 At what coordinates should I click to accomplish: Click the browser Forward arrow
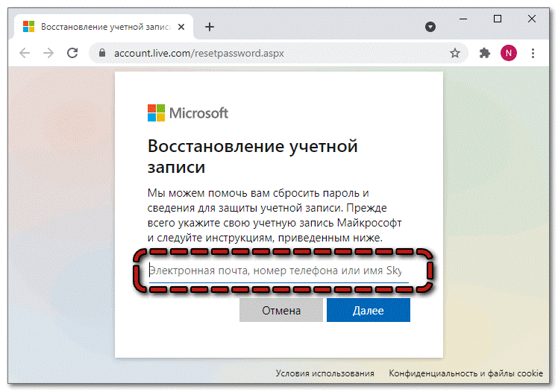(48, 54)
